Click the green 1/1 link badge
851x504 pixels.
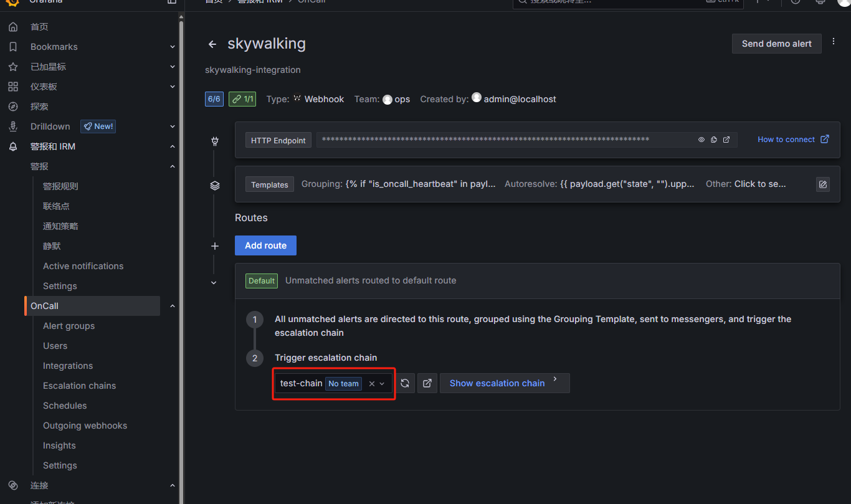tap(242, 99)
